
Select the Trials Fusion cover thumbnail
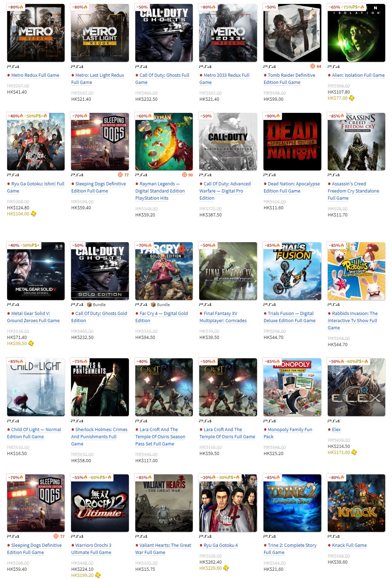point(292,271)
